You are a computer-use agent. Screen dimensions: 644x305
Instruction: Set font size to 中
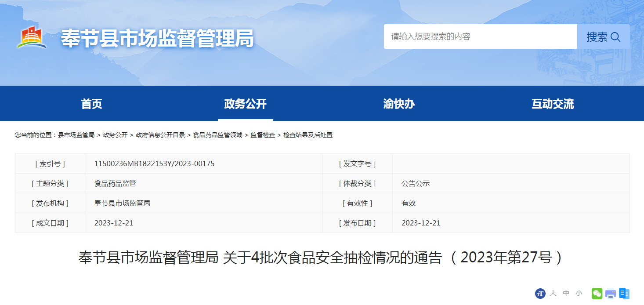pos(566,293)
